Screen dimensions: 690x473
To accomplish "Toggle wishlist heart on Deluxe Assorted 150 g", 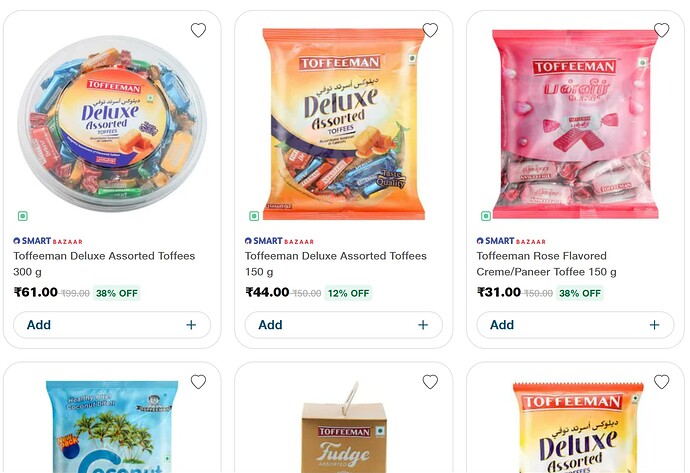I will (x=430, y=30).
